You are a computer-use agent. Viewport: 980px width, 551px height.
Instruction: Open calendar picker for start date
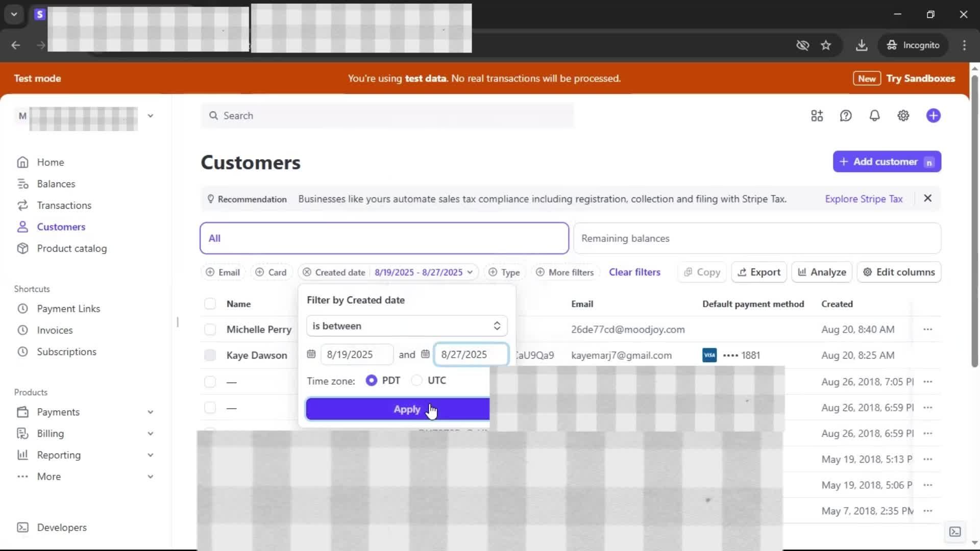[x=311, y=354]
